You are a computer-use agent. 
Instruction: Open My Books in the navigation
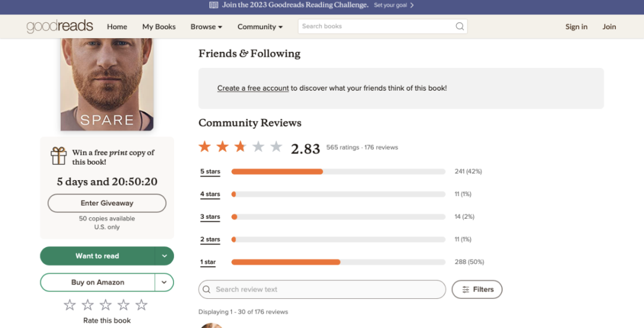click(x=159, y=27)
